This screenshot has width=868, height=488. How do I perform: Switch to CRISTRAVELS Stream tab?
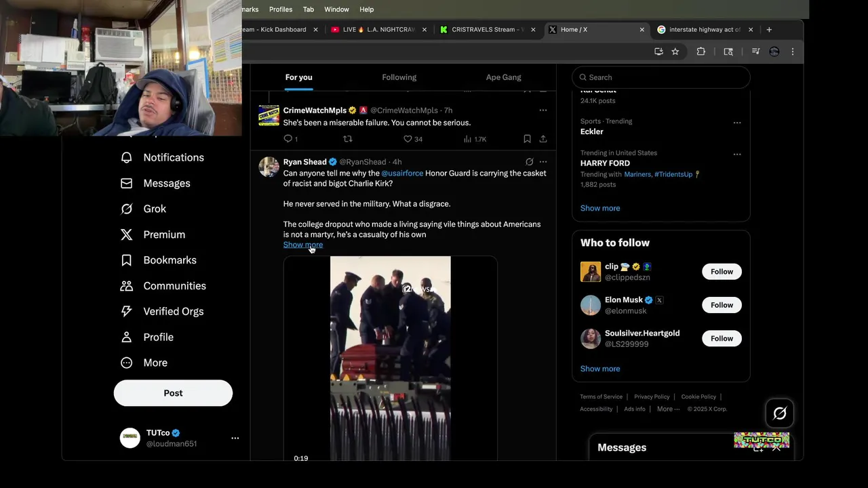coord(487,30)
